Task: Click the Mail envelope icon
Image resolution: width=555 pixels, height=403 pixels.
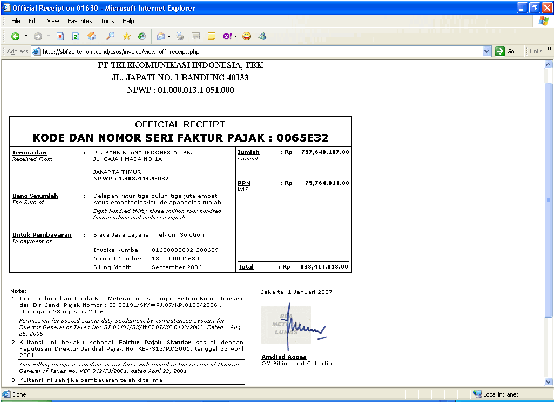Action: pyautogui.click(x=161, y=36)
